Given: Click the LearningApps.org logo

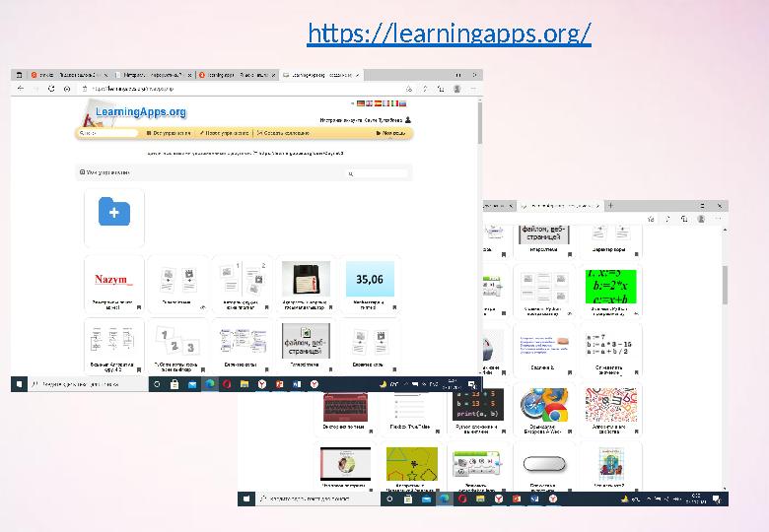Looking at the screenshot, I should (140, 111).
